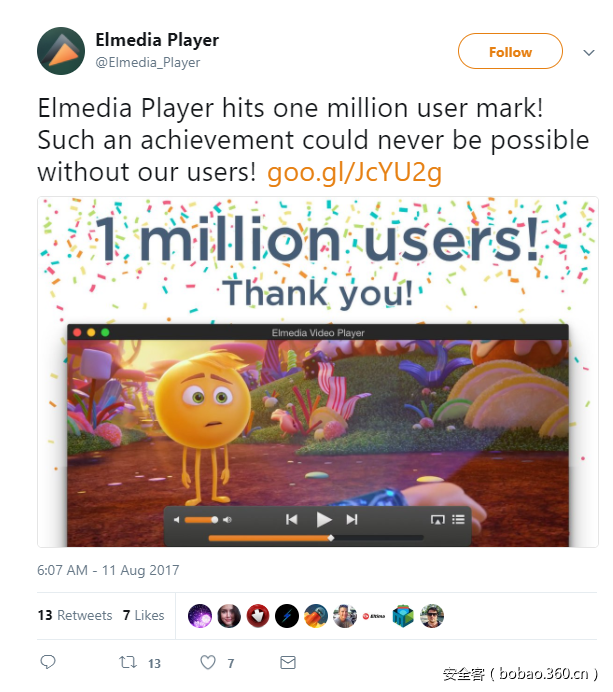Like the tweet with heart icon

(x=208, y=662)
